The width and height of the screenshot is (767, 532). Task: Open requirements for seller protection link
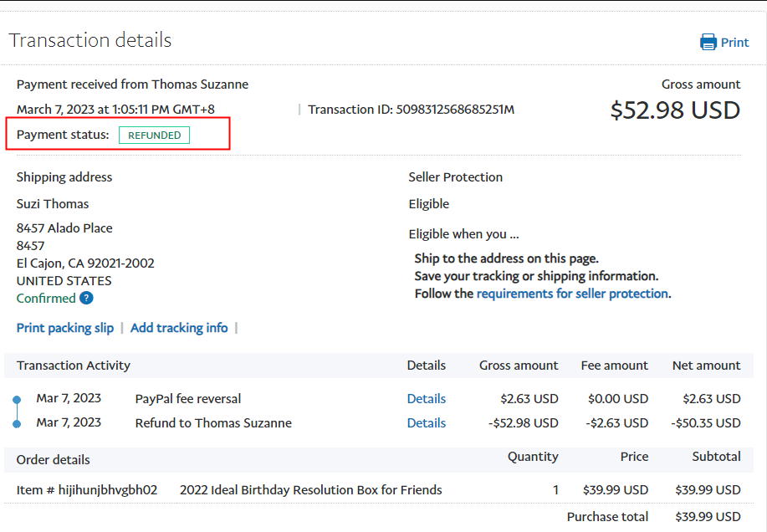(x=572, y=294)
